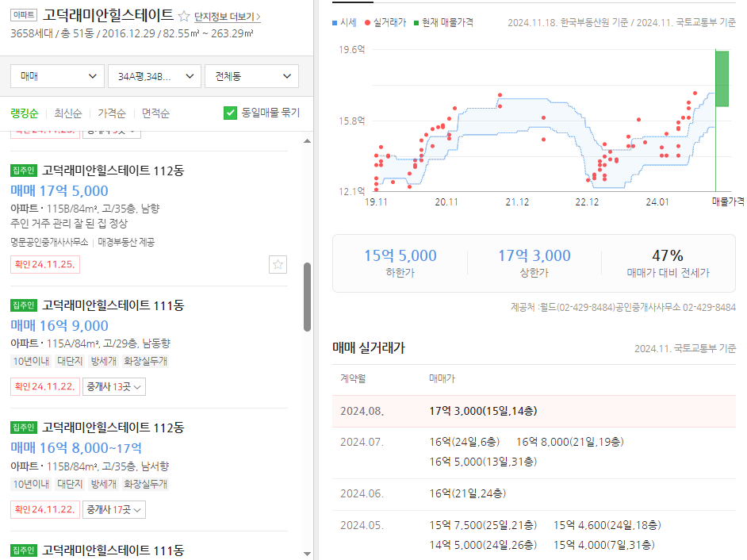
Task: Click 명문공인중개사사무소 agency name
Action: [x=49, y=242]
